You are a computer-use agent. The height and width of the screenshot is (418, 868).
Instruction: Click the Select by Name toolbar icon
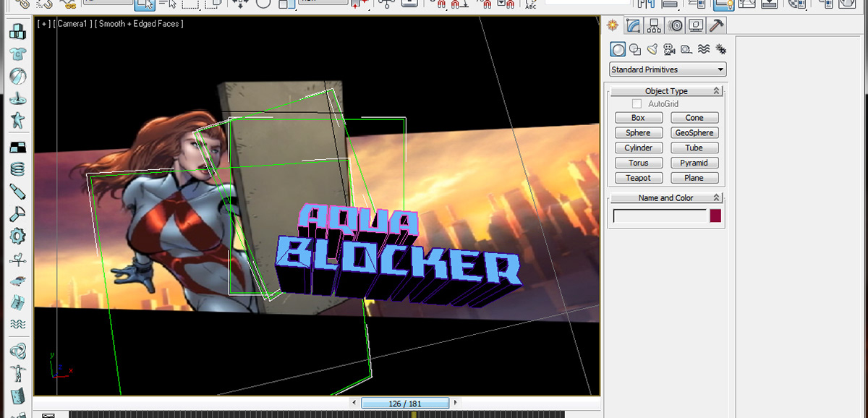pyautogui.click(x=167, y=3)
